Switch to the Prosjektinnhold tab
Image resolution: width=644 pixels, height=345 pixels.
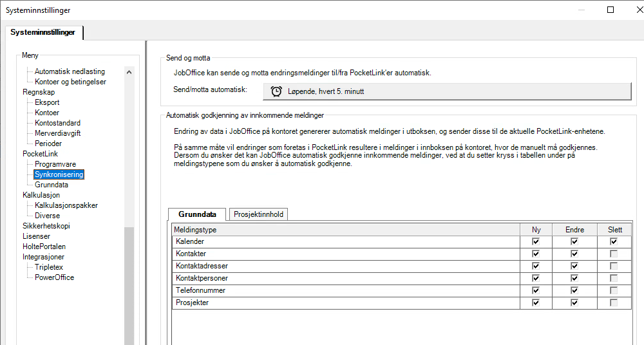pos(258,214)
